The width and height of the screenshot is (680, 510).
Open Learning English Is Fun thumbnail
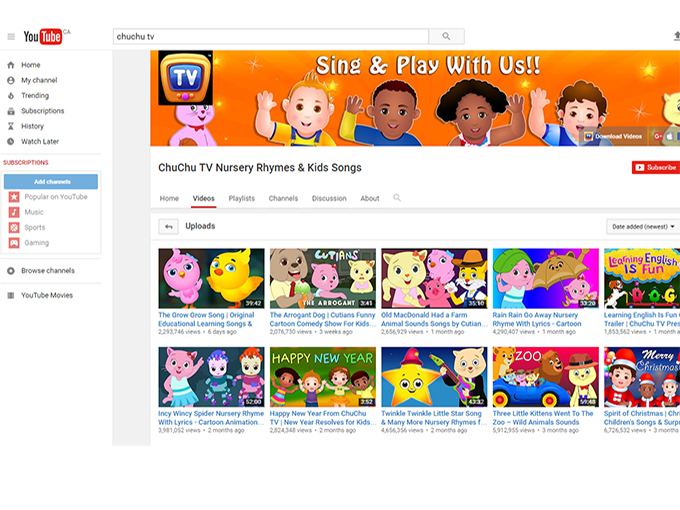(x=642, y=278)
